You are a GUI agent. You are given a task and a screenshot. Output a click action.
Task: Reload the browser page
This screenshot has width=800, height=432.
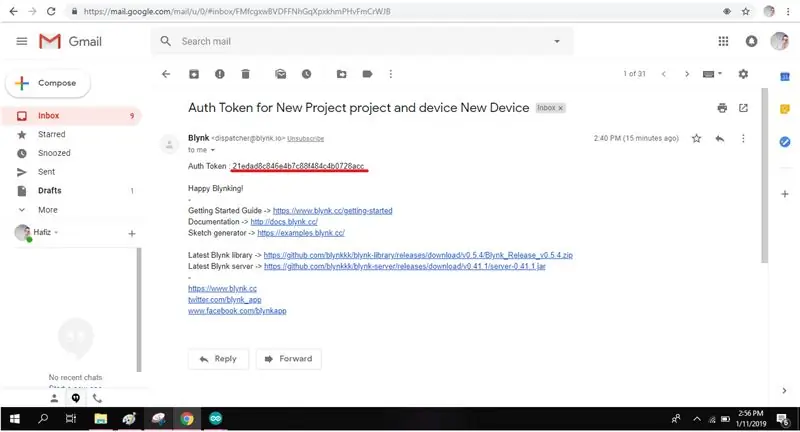pos(51,11)
